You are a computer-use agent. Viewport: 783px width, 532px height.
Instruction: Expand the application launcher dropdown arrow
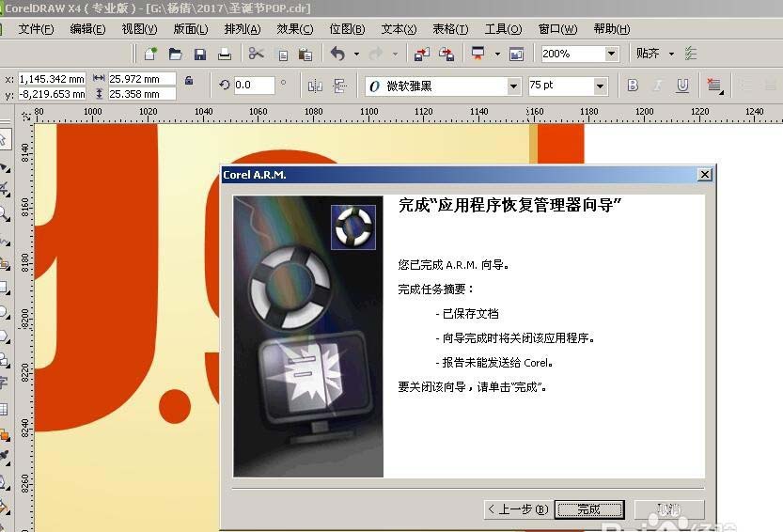(x=497, y=54)
